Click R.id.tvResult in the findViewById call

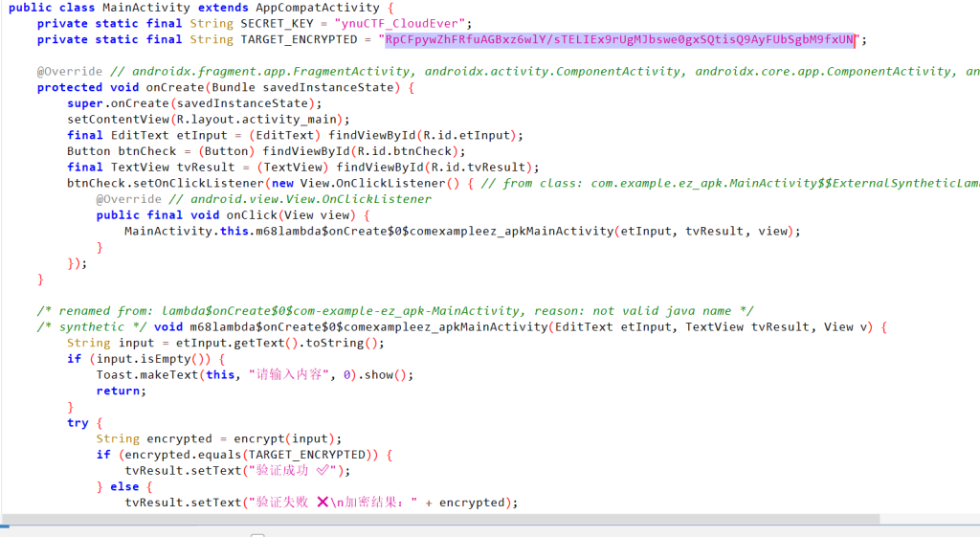pos(484,167)
